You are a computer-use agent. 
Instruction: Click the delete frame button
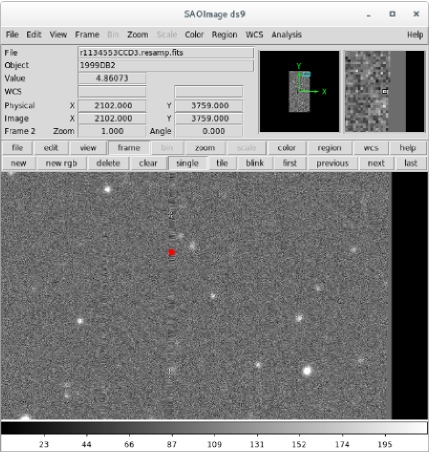pos(108,163)
